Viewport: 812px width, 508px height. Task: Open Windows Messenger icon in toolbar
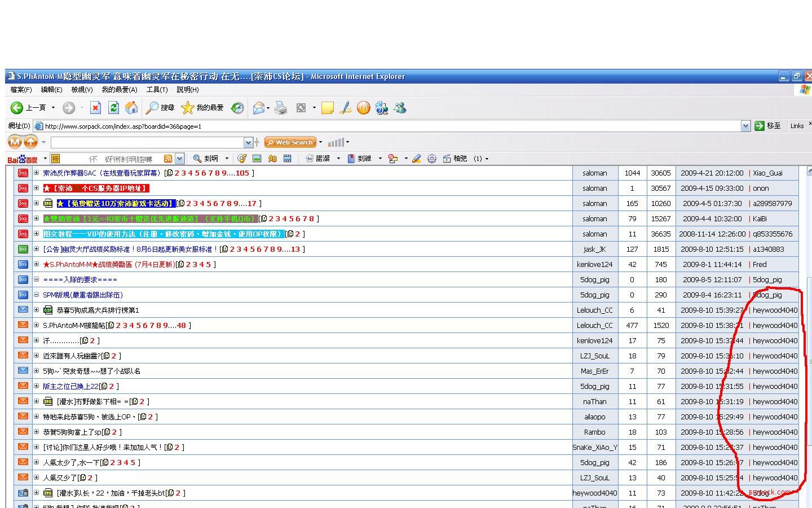point(400,108)
